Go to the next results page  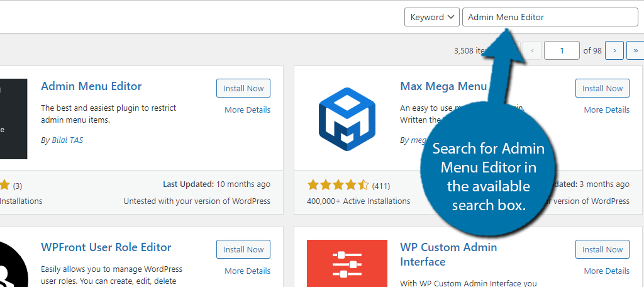pyautogui.click(x=614, y=50)
